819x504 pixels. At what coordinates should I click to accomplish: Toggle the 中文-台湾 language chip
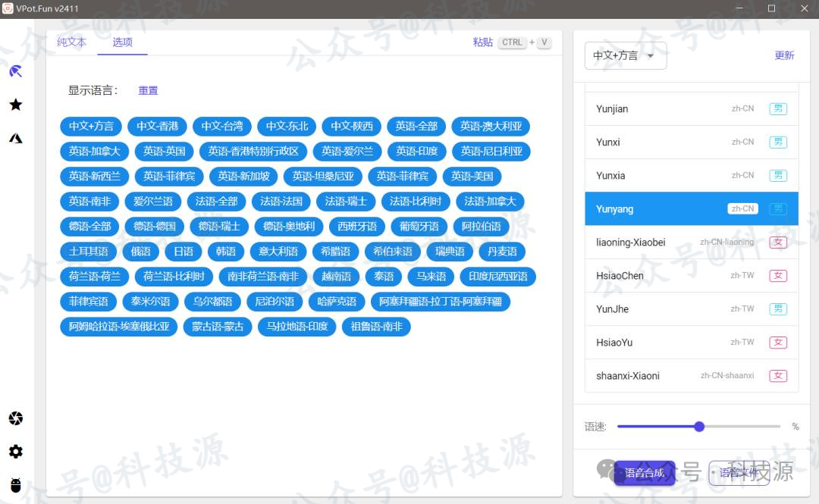(x=222, y=127)
